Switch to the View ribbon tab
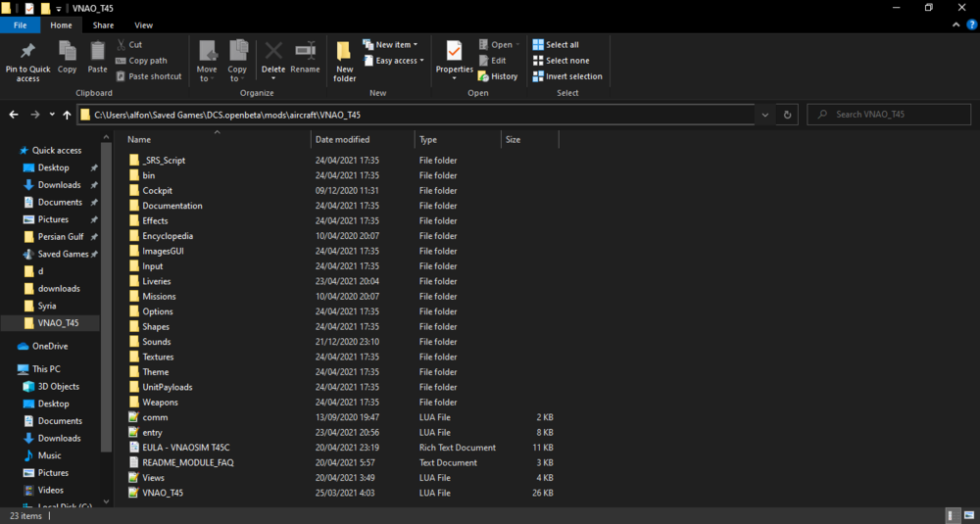Screen dimensions: 980x524 144,25
